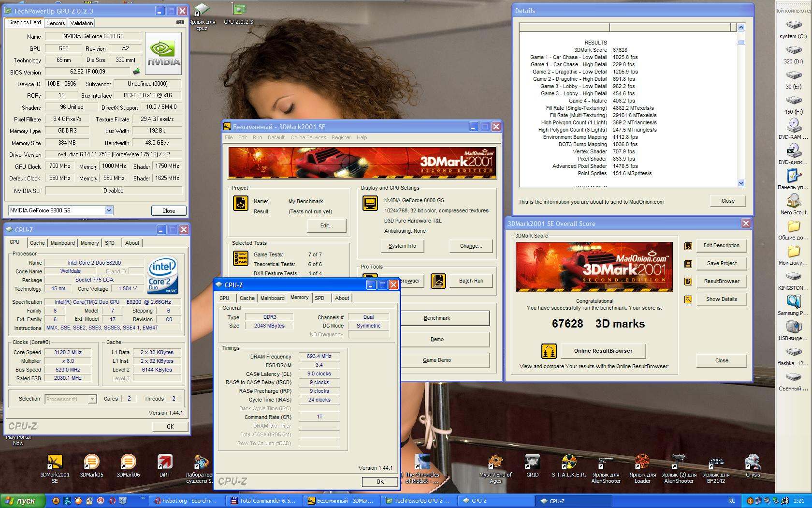Click the Online ResultBrowser yellow icon
This screenshot has width=812, height=508.
click(549, 351)
